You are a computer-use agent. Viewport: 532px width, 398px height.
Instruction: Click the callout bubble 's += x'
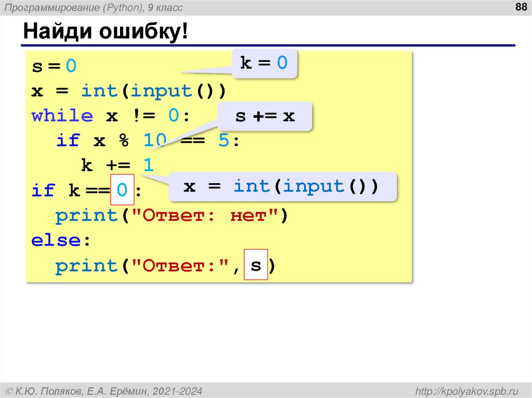pyautogui.click(x=264, y=116)
